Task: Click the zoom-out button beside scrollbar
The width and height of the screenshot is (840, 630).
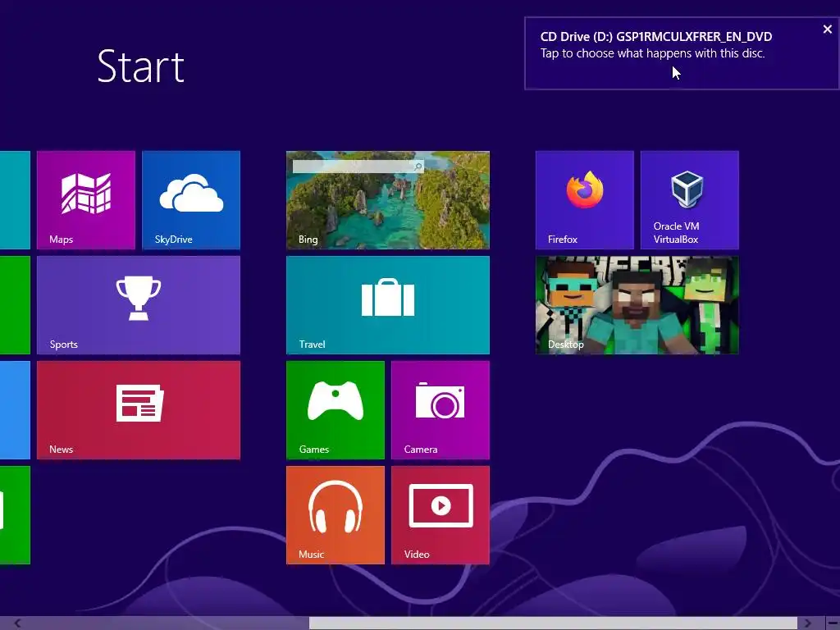Action: 833,623
